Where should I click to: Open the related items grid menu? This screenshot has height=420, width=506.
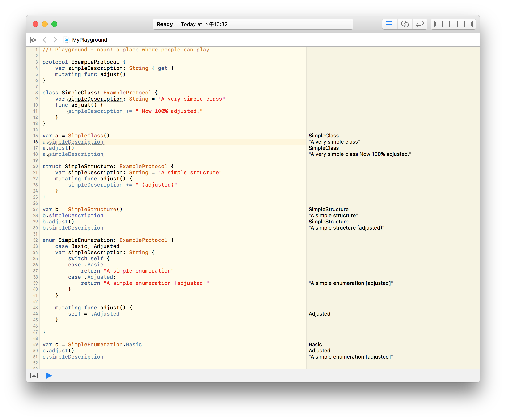33,40
